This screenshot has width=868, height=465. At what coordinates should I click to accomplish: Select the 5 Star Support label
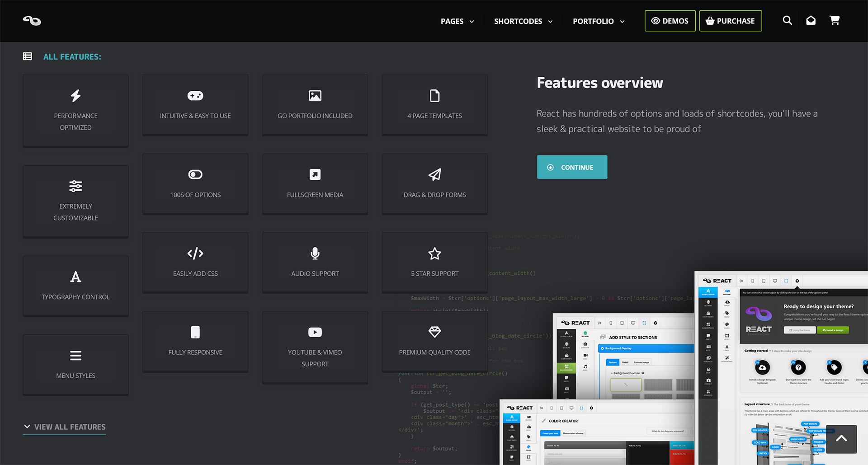[x=434, y=273]
